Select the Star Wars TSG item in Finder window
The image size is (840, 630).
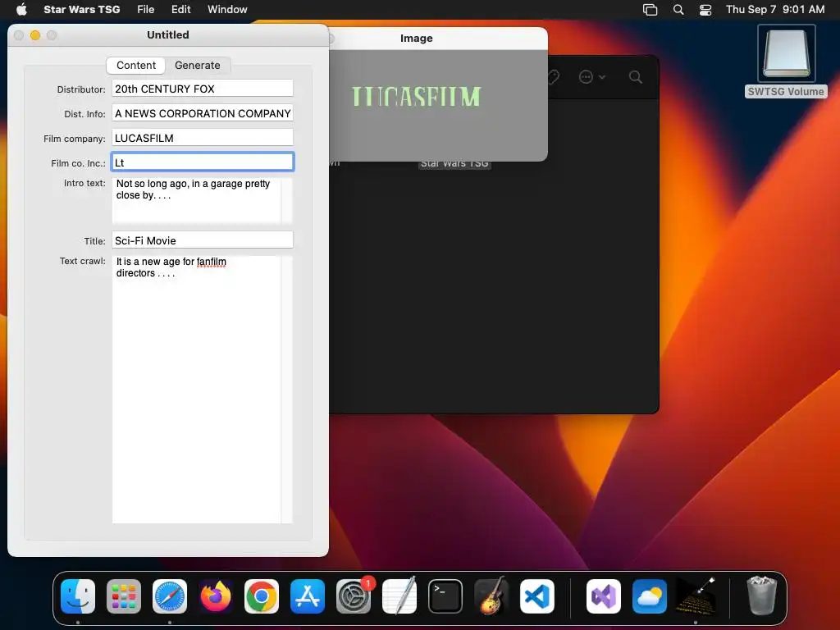tap(454, 163)
